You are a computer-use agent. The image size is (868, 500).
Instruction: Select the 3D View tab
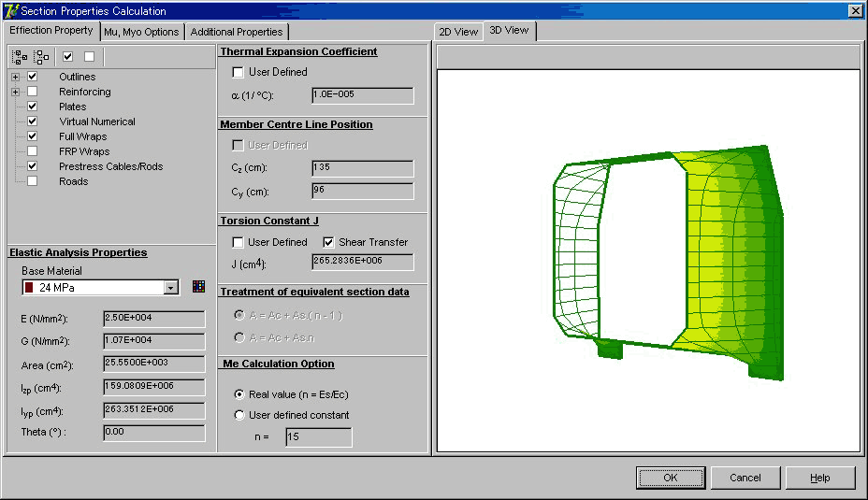tap(509, 31)
